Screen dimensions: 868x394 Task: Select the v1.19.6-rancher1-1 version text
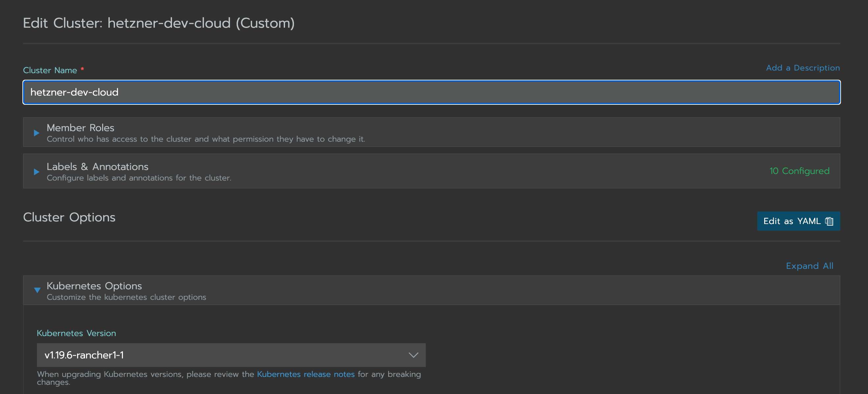85,354
